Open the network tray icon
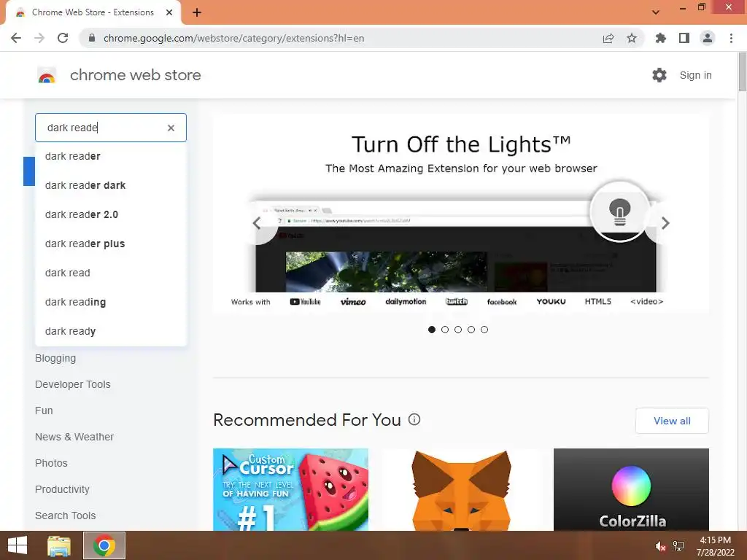This screenshot has height=560, width=747. coord(678,546)
